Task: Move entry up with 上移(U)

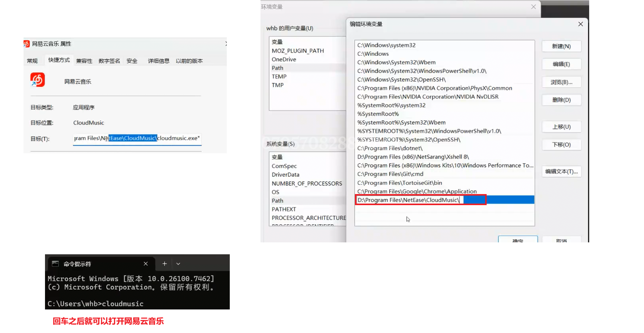Action: 561,127
